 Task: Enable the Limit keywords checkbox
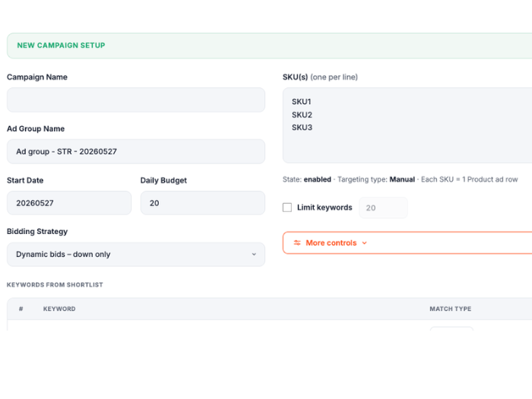(x=287, y=207)
